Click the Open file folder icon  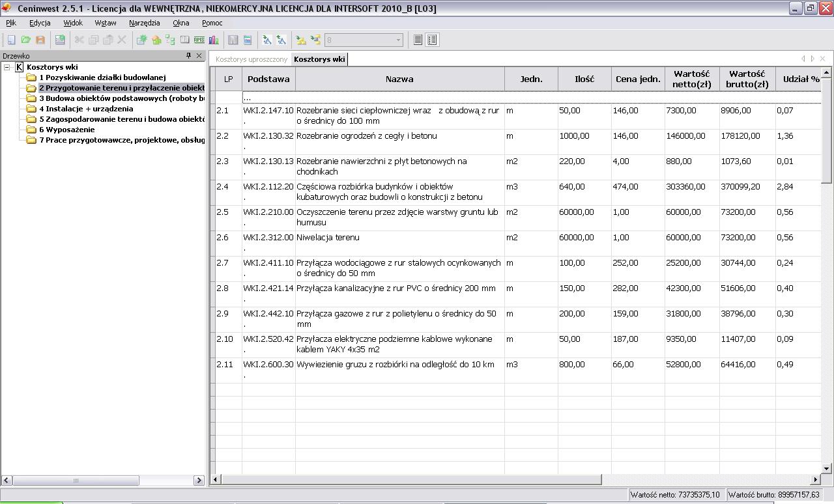click(x=25, y=40)
